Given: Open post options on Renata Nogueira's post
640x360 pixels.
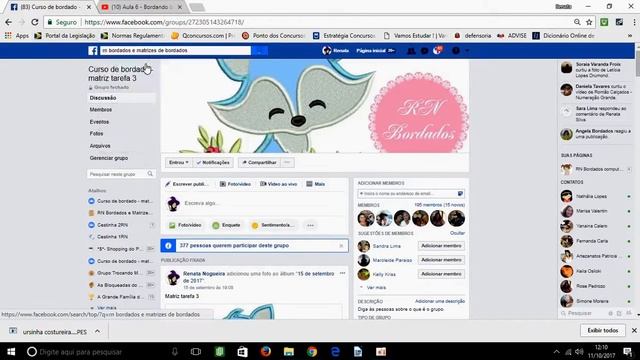Looking at the screenshot, I should tap(342, 273).
